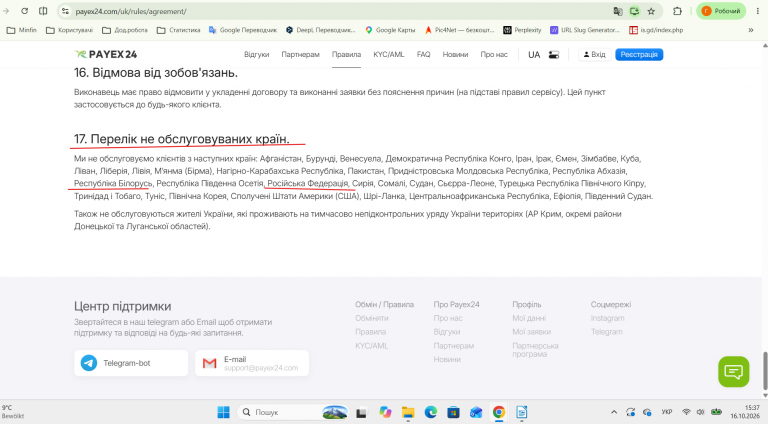Screen dimensions: 768x424
Task: Open Copilot from the taskbar
Action: 385,412
